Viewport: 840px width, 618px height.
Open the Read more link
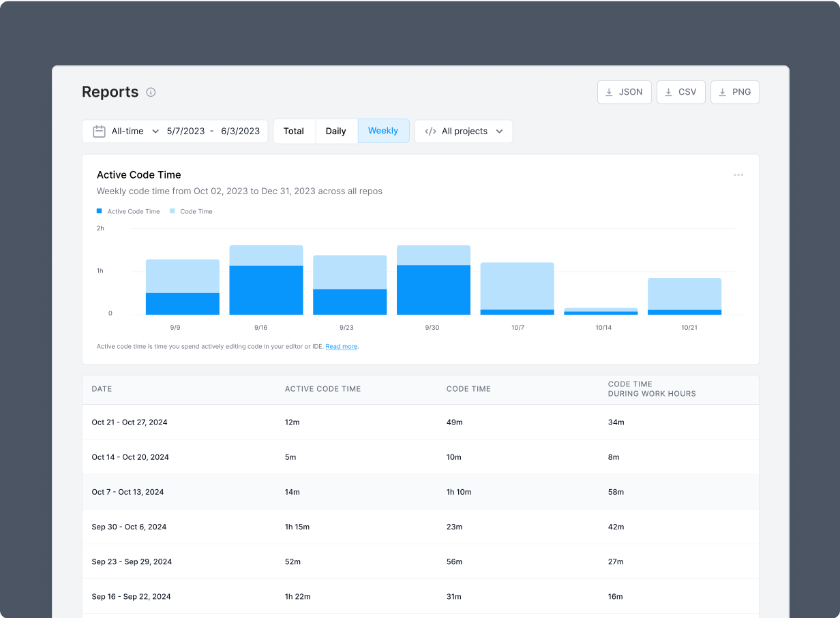(x=341, y=346)
